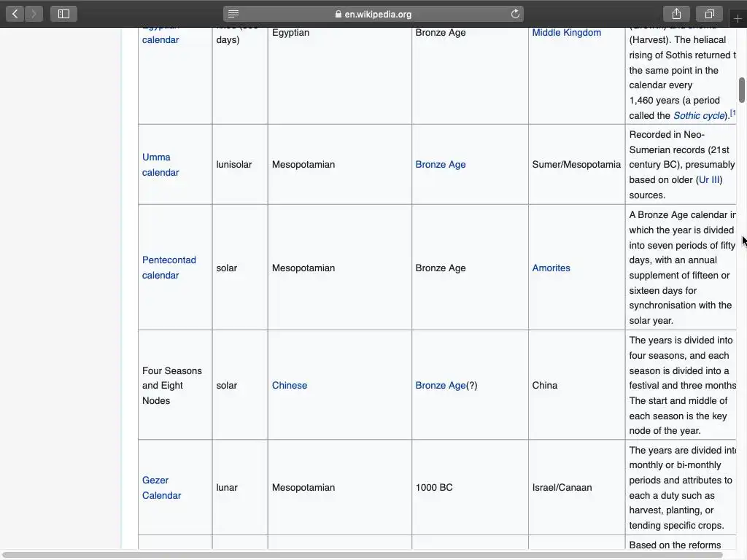
Task: Open the Ur III link
Action: coord(709,179)
